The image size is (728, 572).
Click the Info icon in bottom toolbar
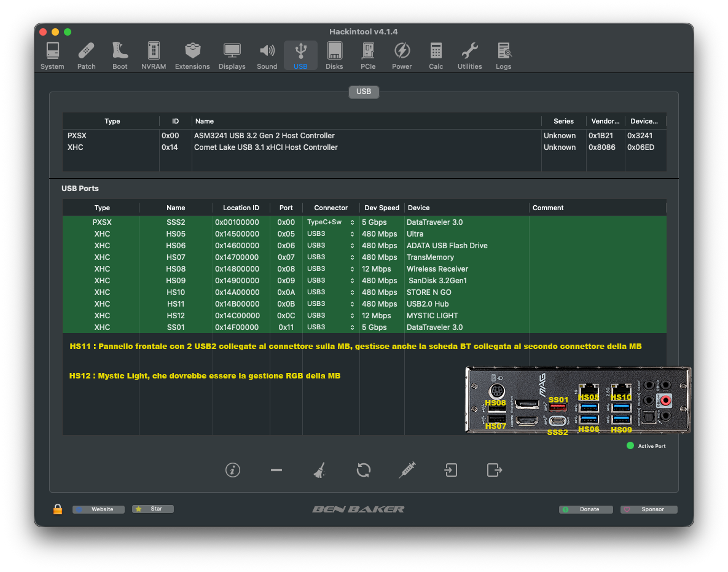click(232, 470)
